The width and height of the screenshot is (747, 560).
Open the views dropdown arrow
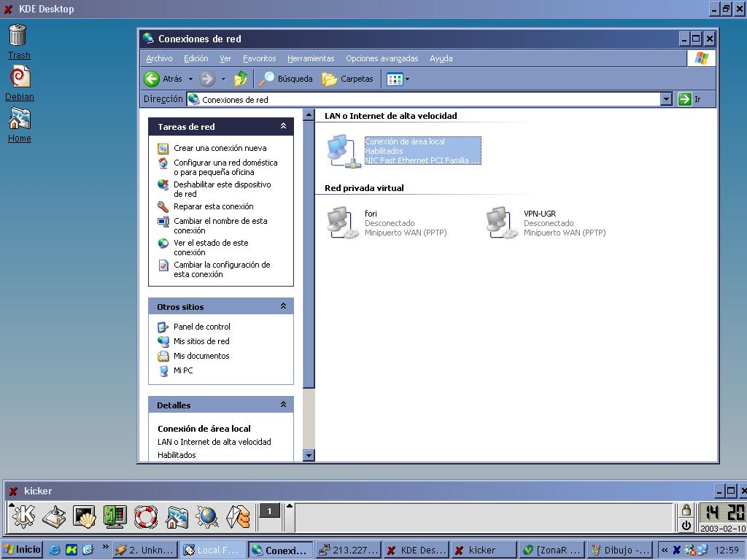(407, 79)
